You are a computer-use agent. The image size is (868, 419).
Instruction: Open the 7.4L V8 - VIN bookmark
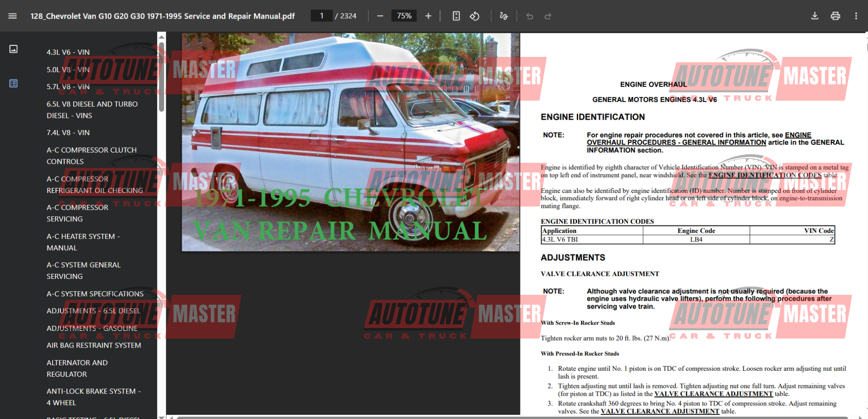[68, 132]
